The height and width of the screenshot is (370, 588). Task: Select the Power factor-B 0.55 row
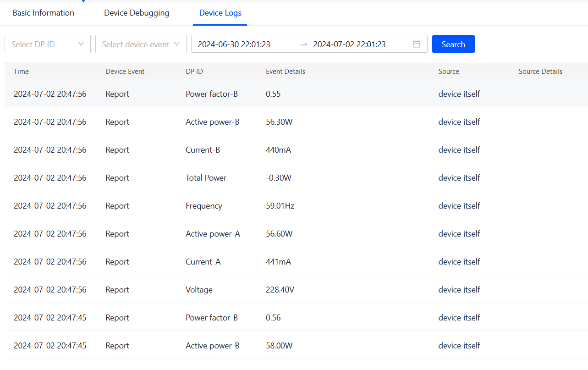(293, 94)
